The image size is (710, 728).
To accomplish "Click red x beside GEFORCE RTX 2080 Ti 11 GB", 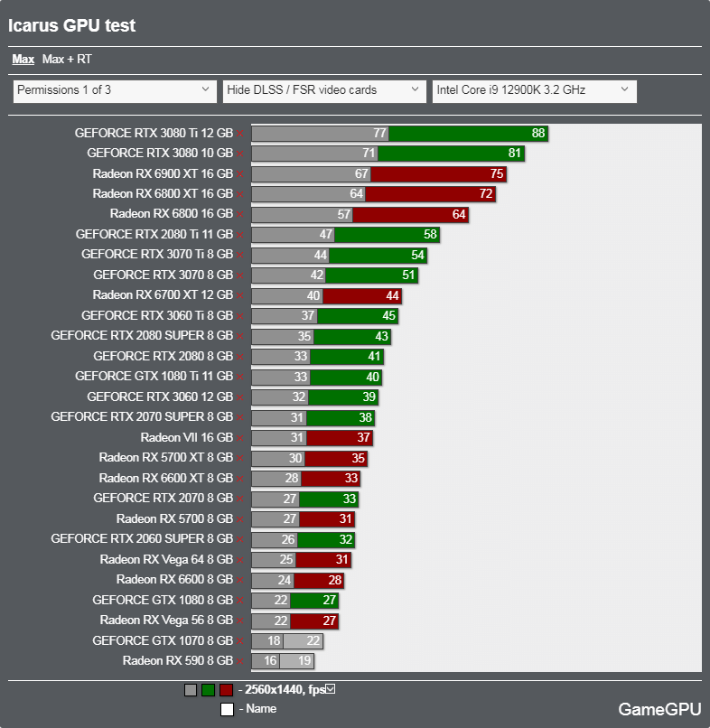I will [x=240, y=235].
